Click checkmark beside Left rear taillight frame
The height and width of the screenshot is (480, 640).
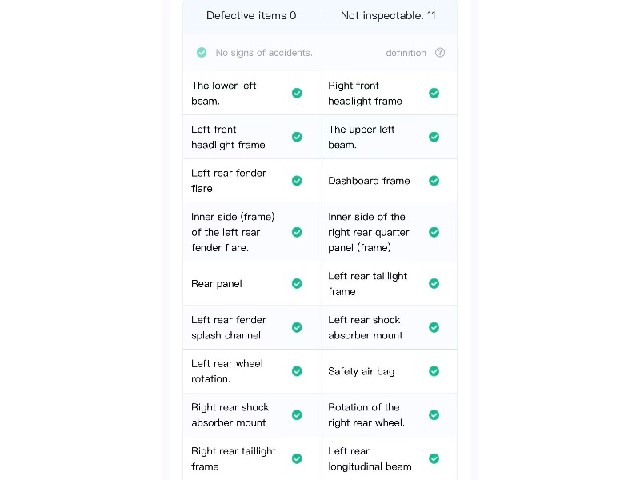434,283
